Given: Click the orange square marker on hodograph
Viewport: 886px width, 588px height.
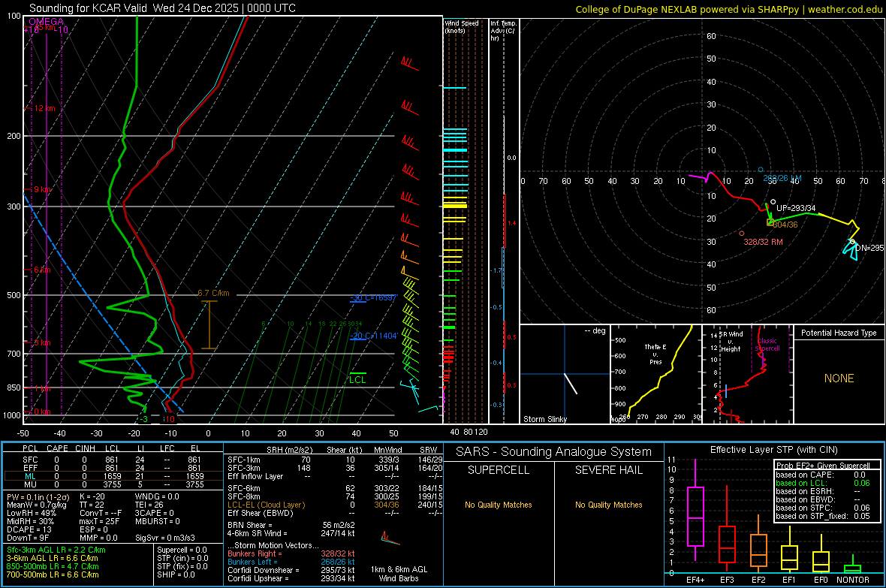Looking at the screenshot, I should 770,222.
